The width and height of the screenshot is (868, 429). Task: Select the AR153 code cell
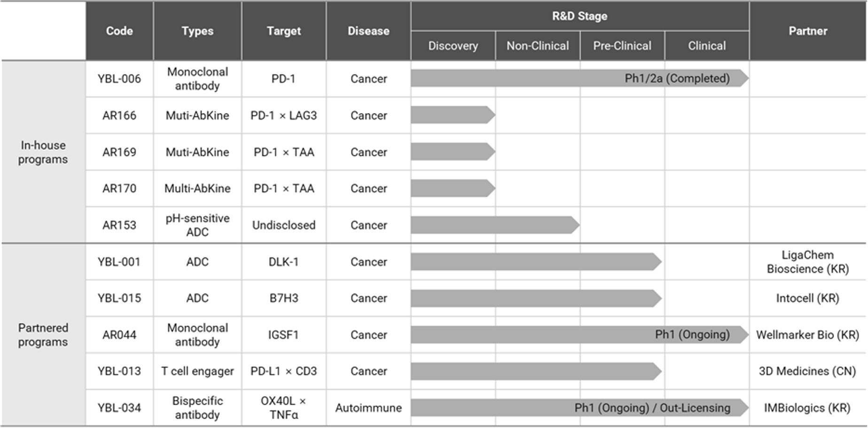[x=119, y=225]
